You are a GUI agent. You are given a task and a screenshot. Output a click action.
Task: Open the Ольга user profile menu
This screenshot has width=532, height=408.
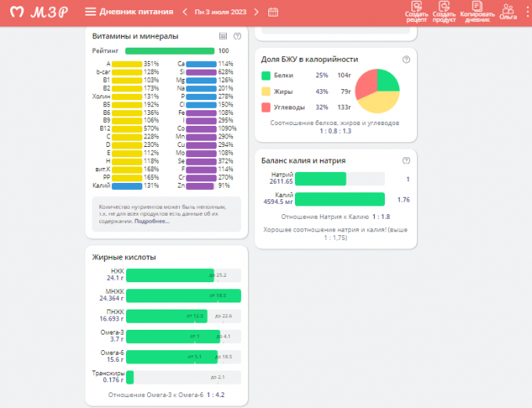[508, 12]
